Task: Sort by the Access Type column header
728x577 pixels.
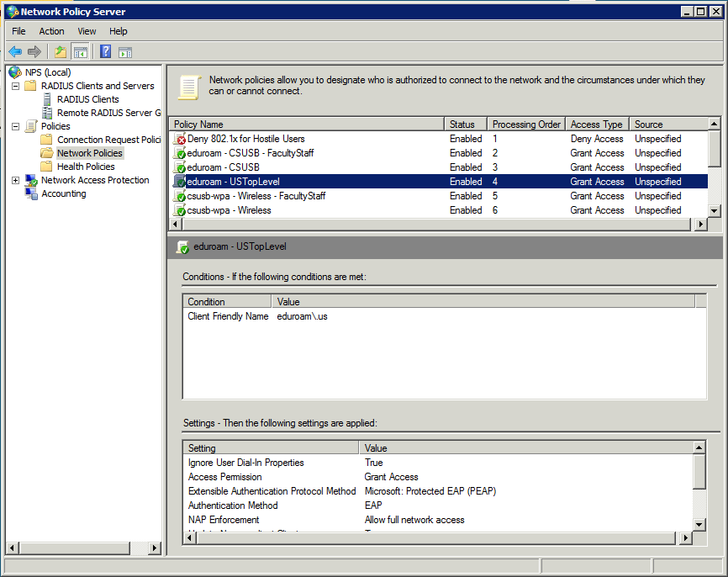Action: 597,124
